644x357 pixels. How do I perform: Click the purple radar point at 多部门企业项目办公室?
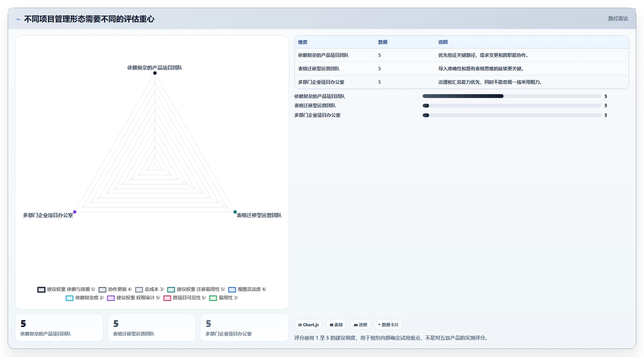click(x=75, y=212)
